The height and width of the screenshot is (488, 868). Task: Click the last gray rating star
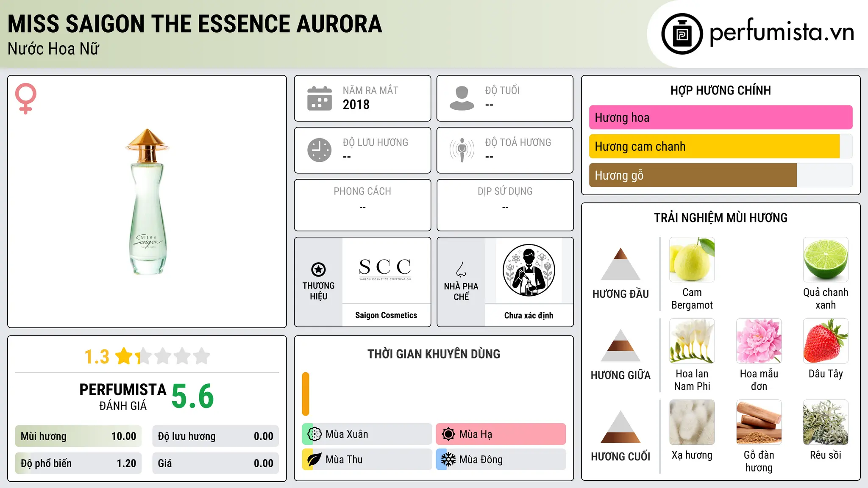click(202, 356)
